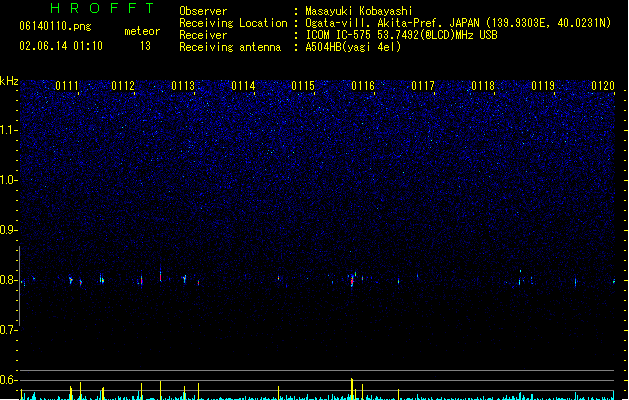Image resolution: width=629 pixels, height=400 pixels.
Task: Click time marker 0115
Action: tap(303, 86)
